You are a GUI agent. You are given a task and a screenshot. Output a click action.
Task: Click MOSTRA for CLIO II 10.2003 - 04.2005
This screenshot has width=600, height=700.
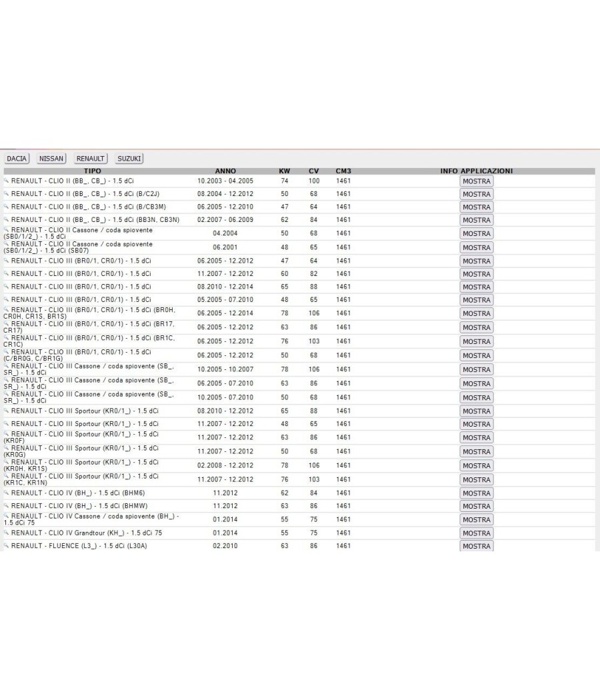[477, 181]
